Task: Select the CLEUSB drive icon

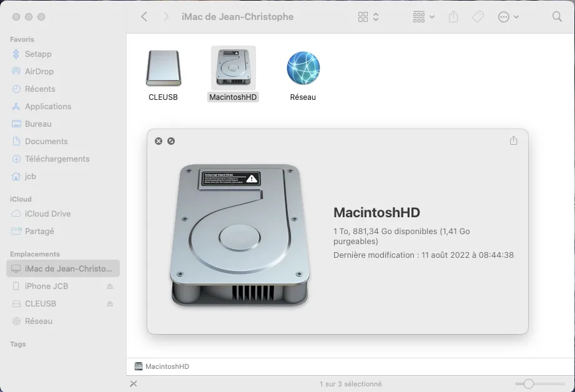Action: click(163, 68)
